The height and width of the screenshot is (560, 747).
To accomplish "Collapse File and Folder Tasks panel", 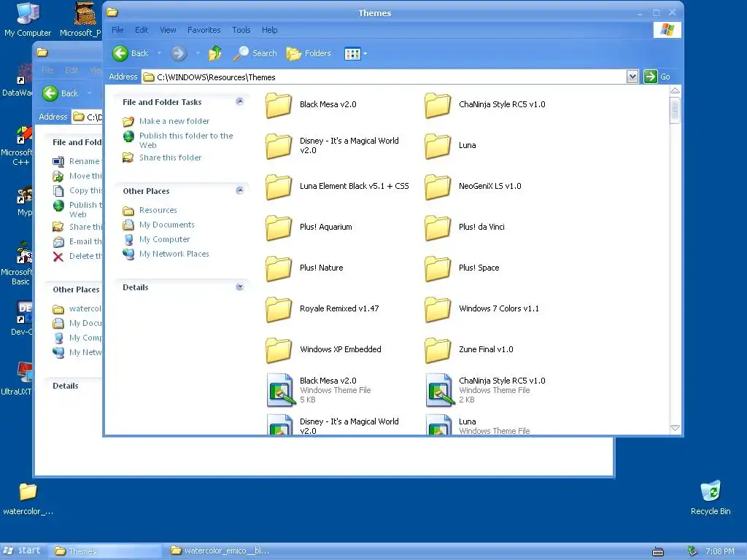I will click(239, 101).
